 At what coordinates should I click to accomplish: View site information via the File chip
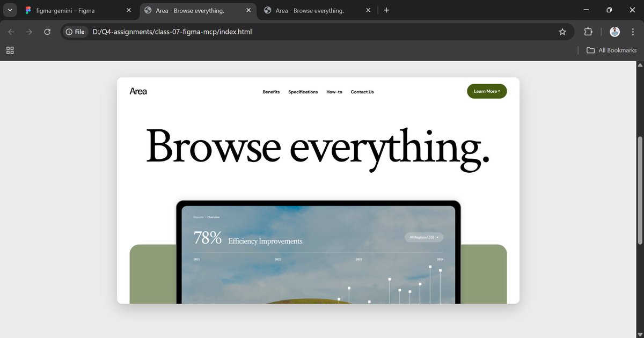tap(75, 32)
